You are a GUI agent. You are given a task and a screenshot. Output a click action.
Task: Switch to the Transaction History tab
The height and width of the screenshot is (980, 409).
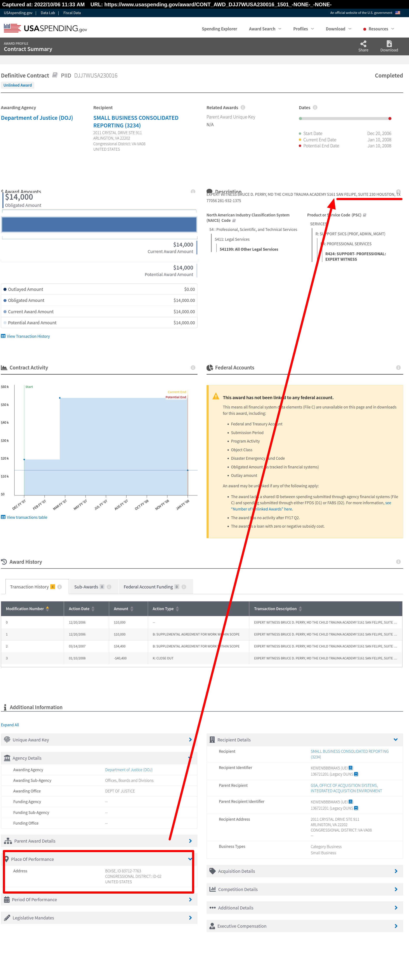click(37, 587)
